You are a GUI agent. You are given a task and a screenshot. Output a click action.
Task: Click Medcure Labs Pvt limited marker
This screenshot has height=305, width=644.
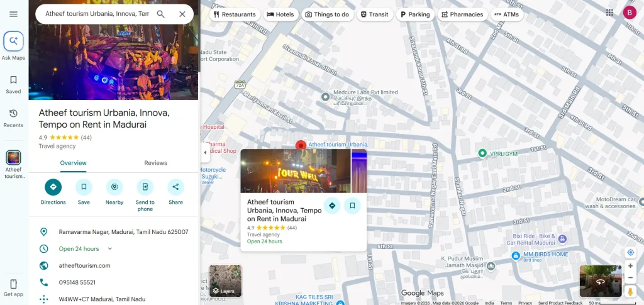click(x=325, y=97)
